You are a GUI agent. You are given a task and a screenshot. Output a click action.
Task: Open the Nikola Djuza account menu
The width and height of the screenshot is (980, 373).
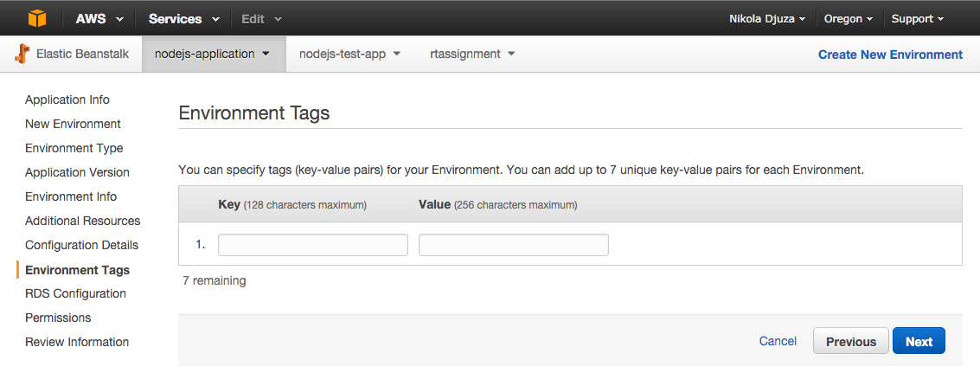pos(767,19)
